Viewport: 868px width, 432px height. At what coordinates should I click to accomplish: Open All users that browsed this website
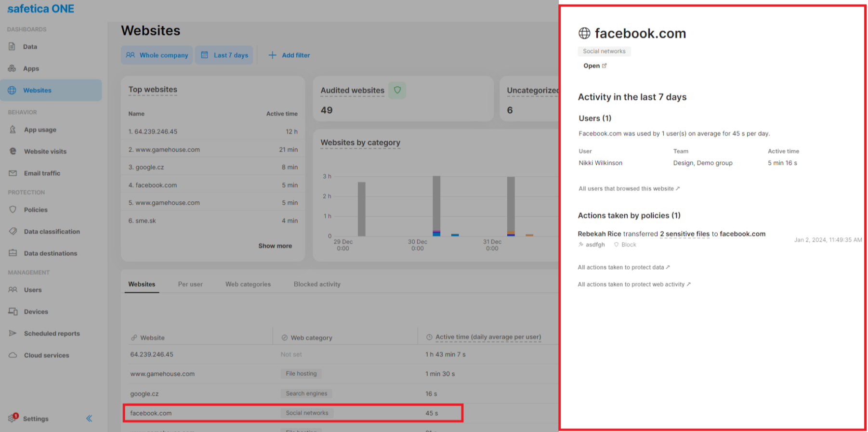pos(629,189)
